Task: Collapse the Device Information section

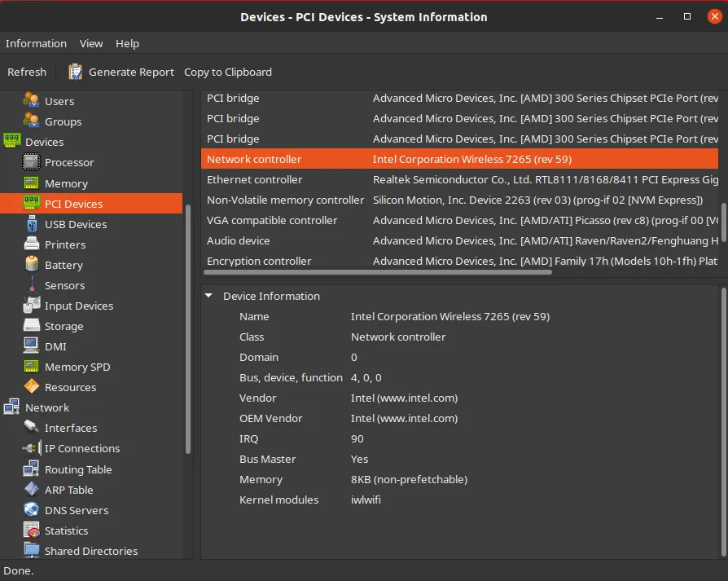Action: [x=209, y=296]
